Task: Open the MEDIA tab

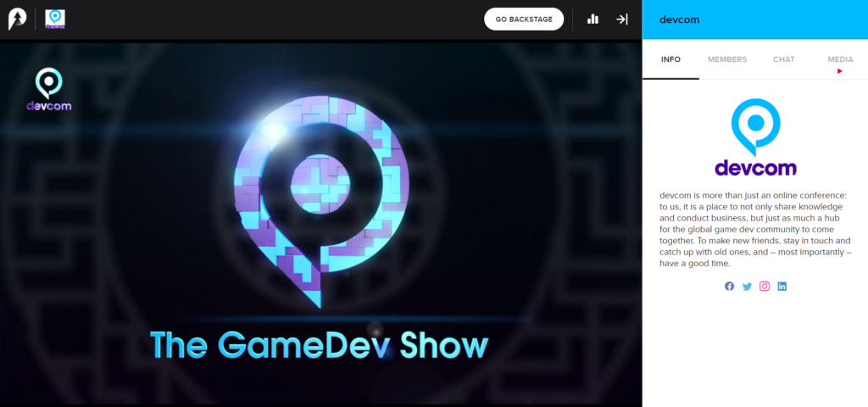Action: click(x=840, y=60)
